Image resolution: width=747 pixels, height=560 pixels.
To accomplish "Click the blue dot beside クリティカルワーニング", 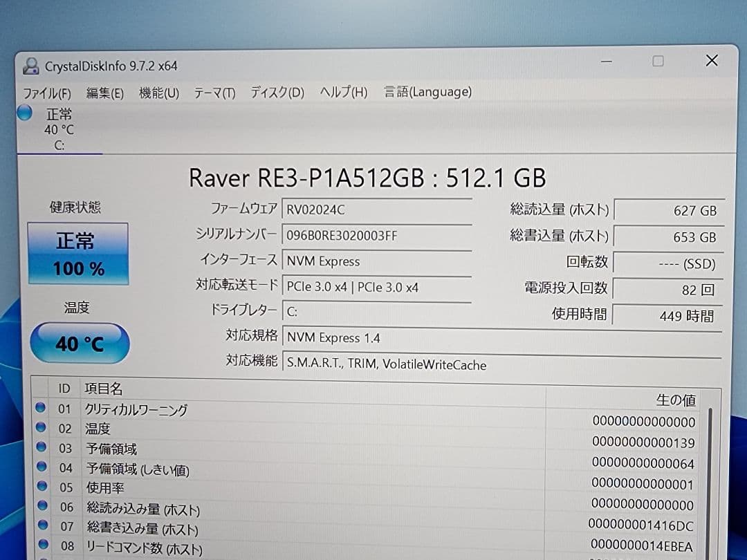I will (41, 409).
